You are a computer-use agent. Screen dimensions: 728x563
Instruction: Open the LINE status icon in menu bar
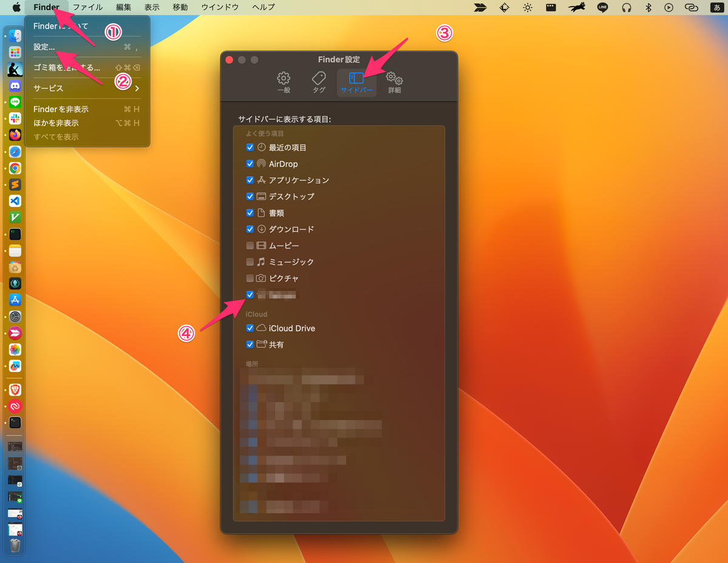click(x=602, y=7)
